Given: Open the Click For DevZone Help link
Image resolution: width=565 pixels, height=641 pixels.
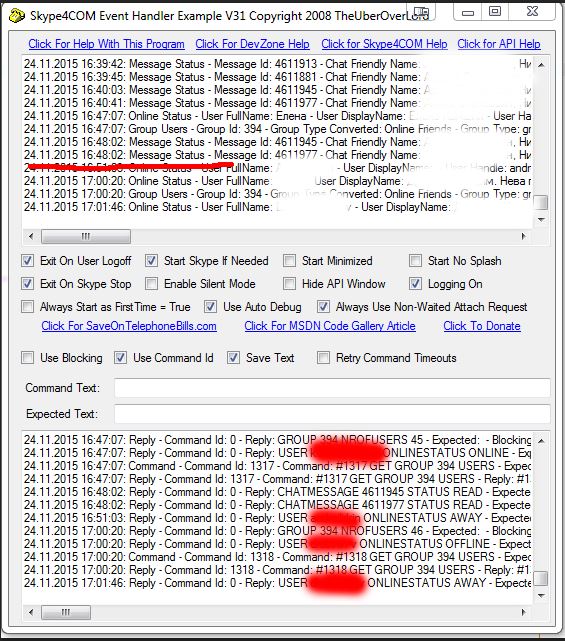Looking at the screenshot, I should point(252,44).
